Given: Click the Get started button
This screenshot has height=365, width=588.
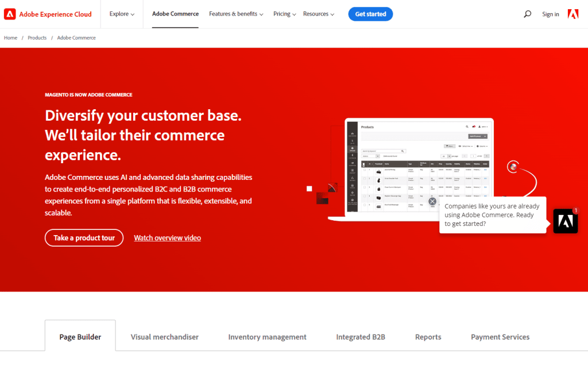Looking at the screenshot, I should tap(370, 14).
